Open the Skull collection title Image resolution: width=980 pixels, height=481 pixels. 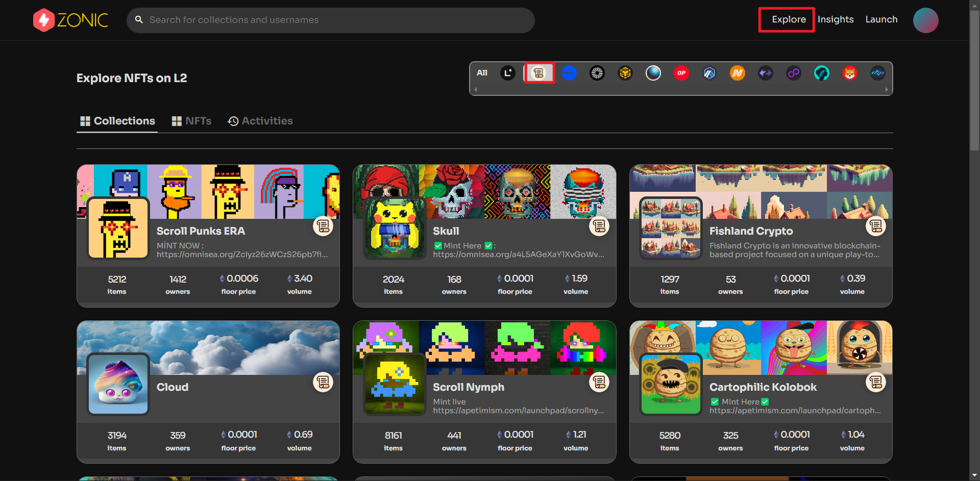click(446, 231)
